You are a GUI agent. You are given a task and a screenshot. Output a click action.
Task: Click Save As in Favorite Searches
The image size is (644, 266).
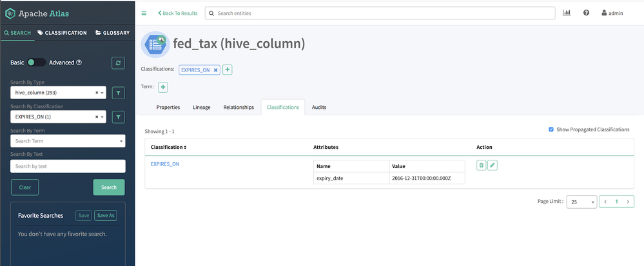coord(106,216)
